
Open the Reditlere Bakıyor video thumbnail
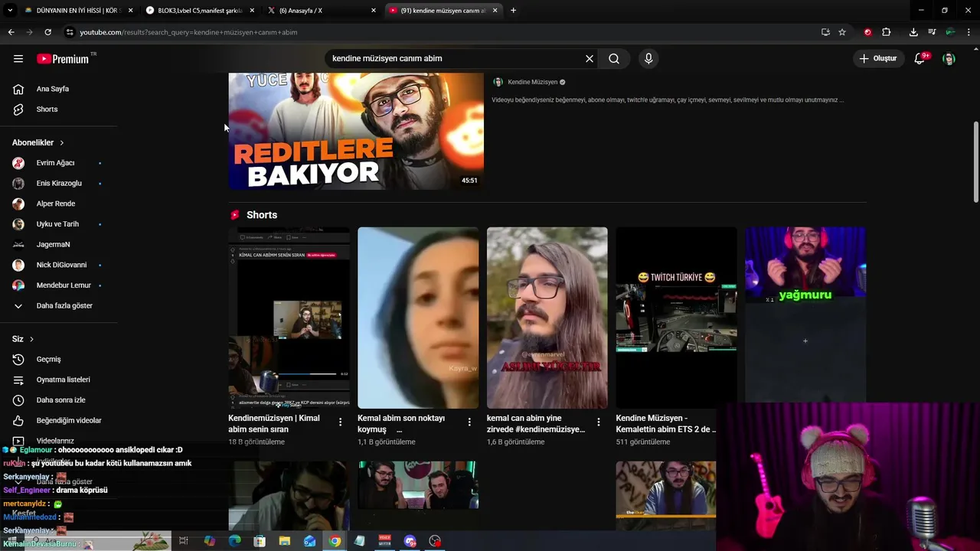356,131
